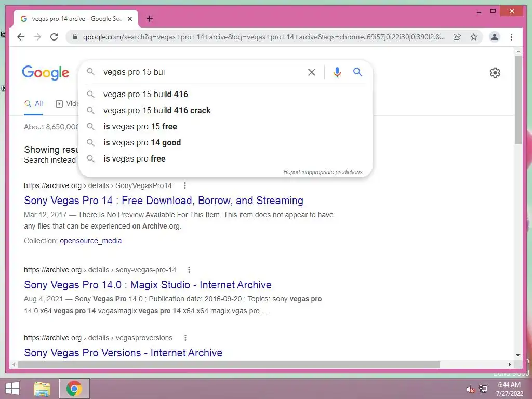Click the archive.org vegasproversions URL breadcrumb
Image resolution: width=532 pixels, height=399 pixels.
98,338
